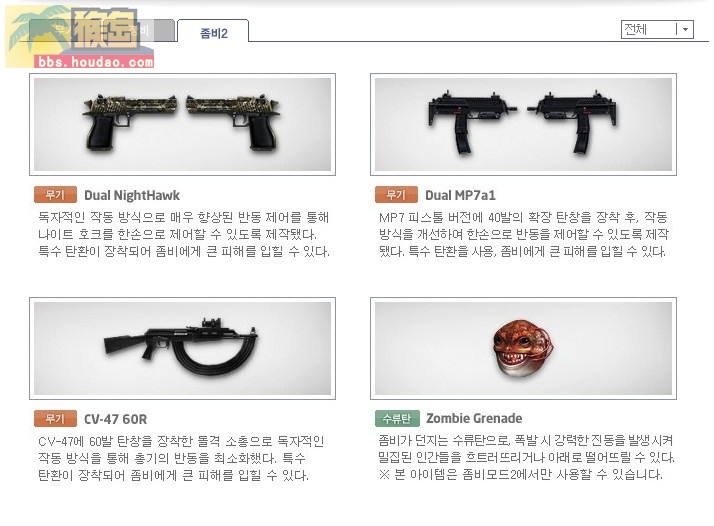Image resolution: width=714 pixels, height=526 pixels.
Task: Open the Zombie Grenade title link
Action: [474, 418]
